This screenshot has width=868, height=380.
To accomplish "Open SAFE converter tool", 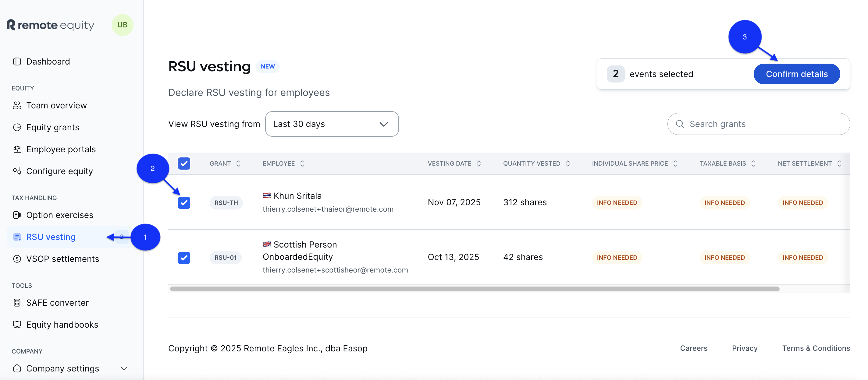I will pyautogui.click(x=58, y=303).
